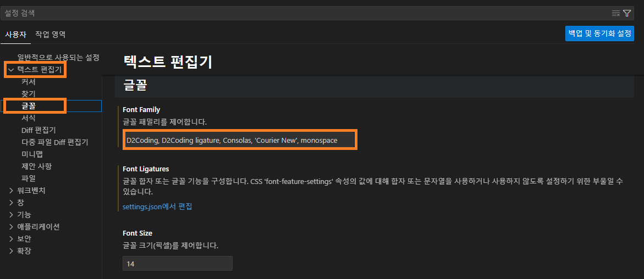This screenshot has width=644, height=279.
Task: Click the 백업 및 동기화 설정 button
Action: [x=599, y=34]
